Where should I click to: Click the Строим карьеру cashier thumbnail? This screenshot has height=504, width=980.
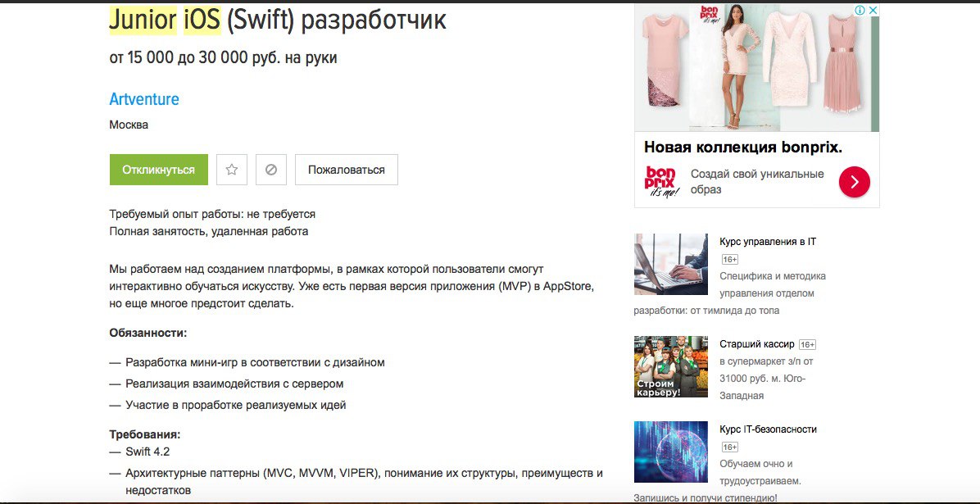pos(670,366)
